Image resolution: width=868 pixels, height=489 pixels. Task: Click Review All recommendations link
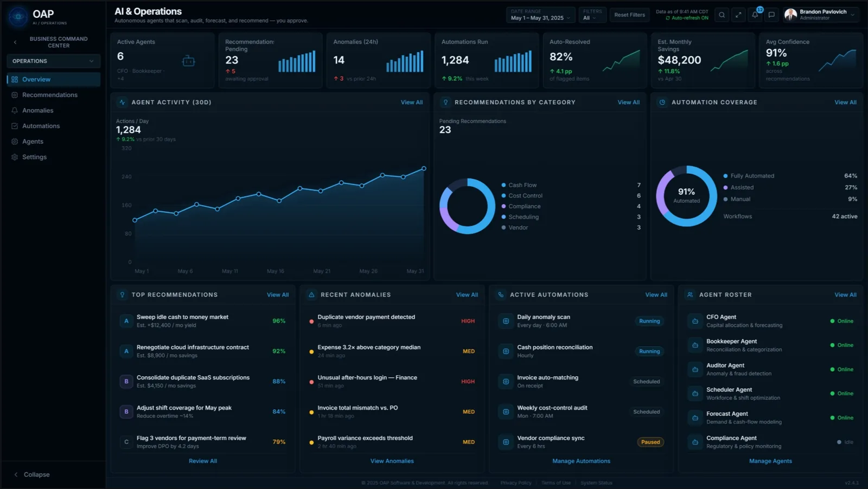pos(203,461)
